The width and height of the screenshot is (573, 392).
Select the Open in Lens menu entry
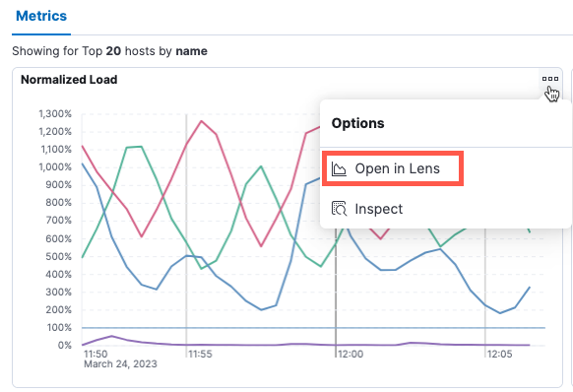pyautogui.click(x=393, y=168)
